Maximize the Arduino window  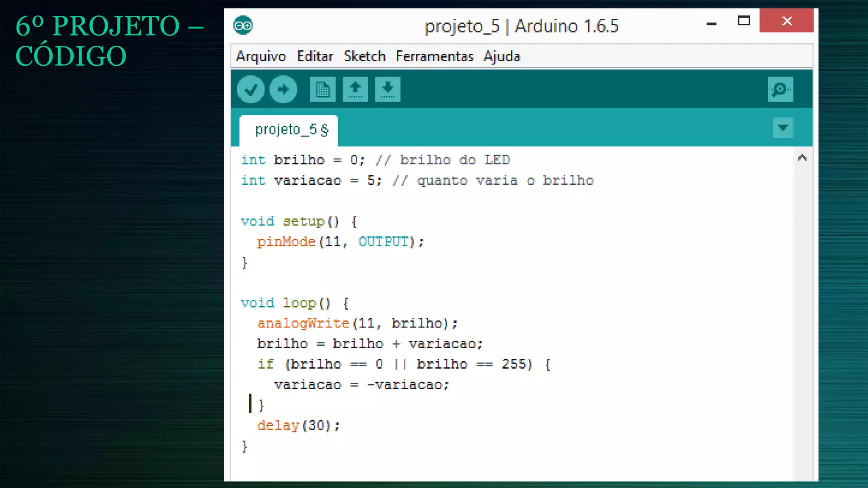[x=744, y=21]
